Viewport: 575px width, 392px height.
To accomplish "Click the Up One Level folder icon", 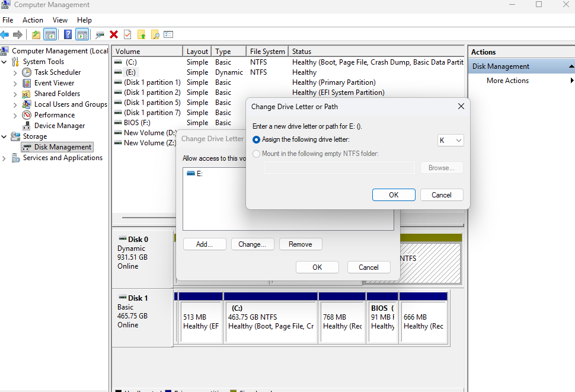I will coord(36,35).
